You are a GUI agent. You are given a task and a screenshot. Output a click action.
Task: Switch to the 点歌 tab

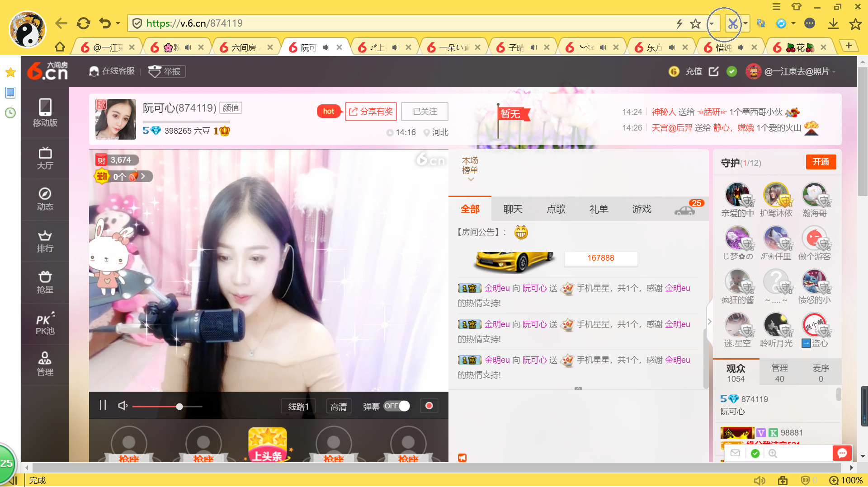556,209
